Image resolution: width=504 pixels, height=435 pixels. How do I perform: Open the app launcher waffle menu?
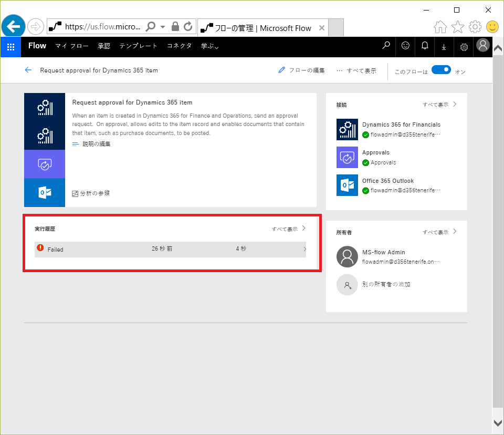pyautogui.click(x=10, y=47)
